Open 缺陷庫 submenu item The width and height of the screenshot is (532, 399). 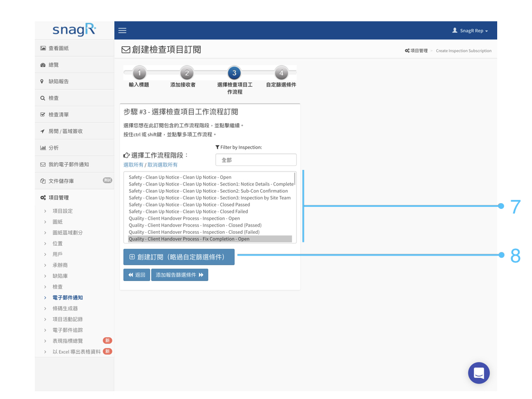click(60, 276)
